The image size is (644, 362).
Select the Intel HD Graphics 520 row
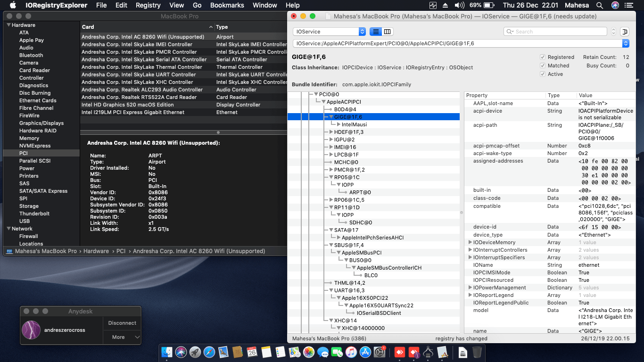coord(184,105)
